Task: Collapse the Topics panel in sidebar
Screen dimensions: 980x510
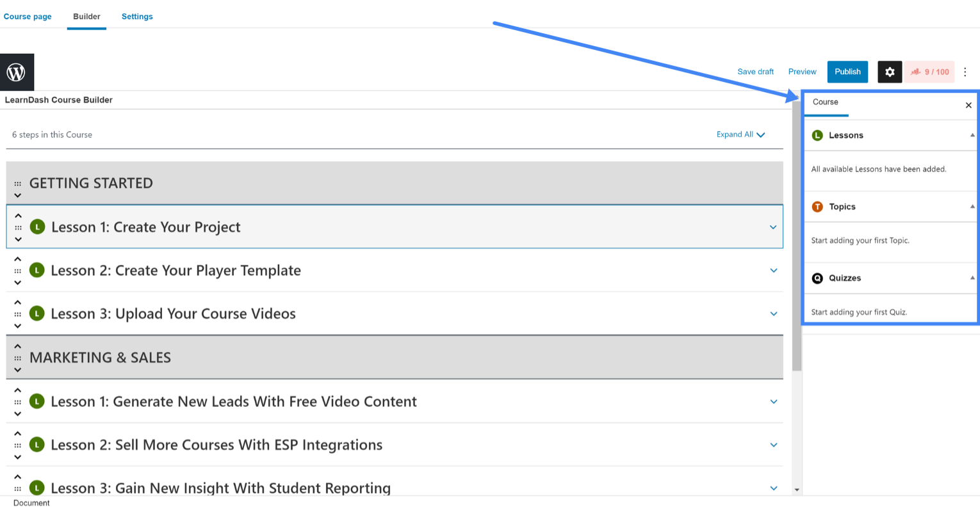Action: [x=972, y=207]
